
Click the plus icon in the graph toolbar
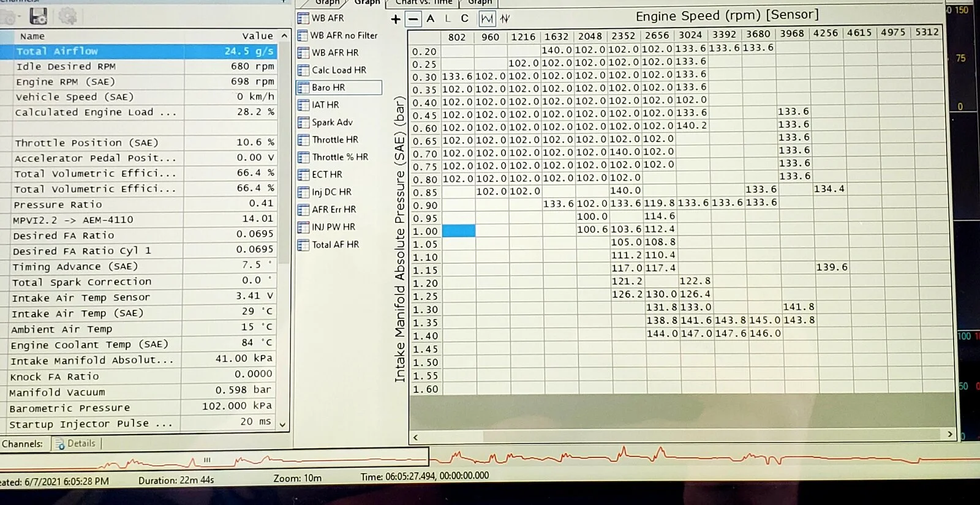396,19
